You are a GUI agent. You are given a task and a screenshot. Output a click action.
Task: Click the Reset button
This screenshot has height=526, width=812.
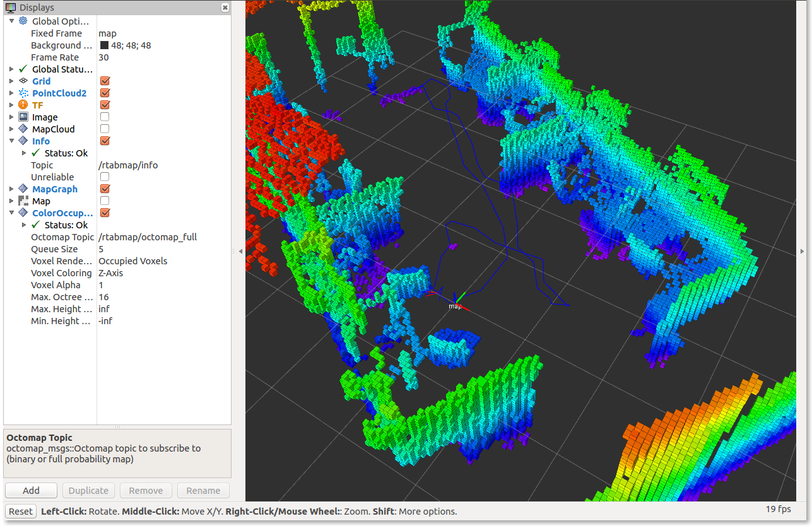click(x=21, y=511)
